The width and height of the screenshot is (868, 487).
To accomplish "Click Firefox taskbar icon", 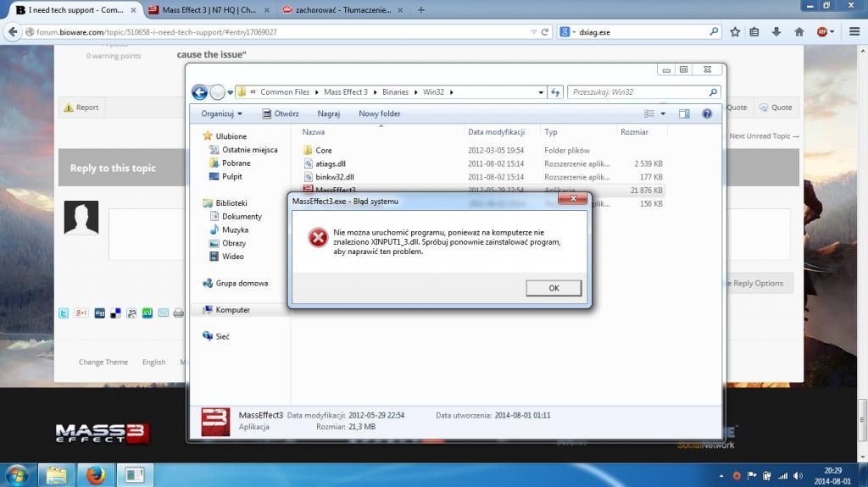I will pos(95,475).
